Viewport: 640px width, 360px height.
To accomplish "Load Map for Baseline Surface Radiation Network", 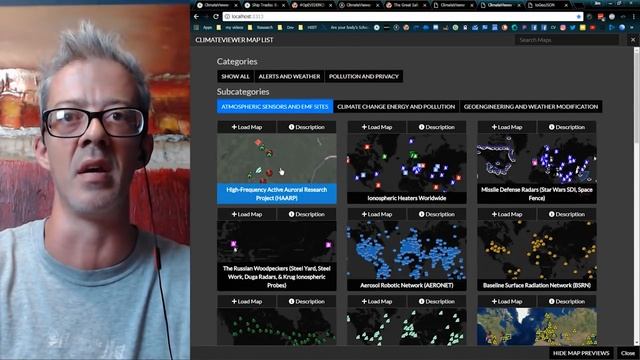I will [507, 214].
